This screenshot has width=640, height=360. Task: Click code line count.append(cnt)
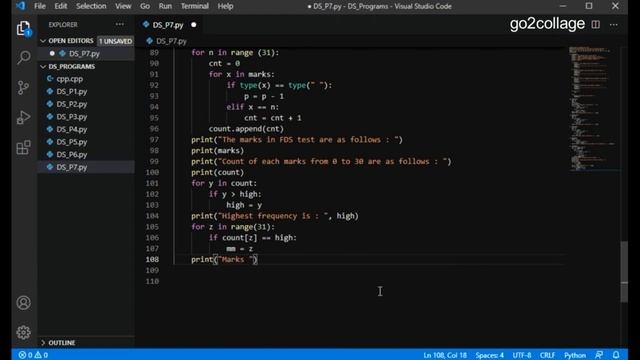[x=246, y=129]
